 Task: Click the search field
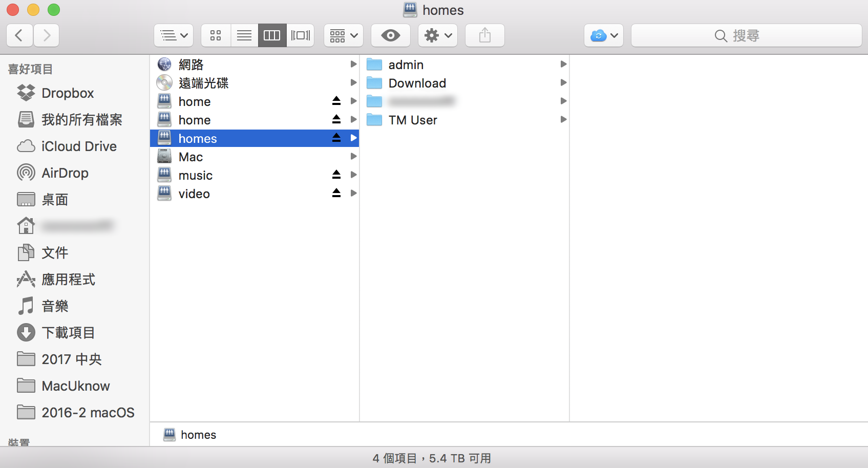(x=746, y=35)
